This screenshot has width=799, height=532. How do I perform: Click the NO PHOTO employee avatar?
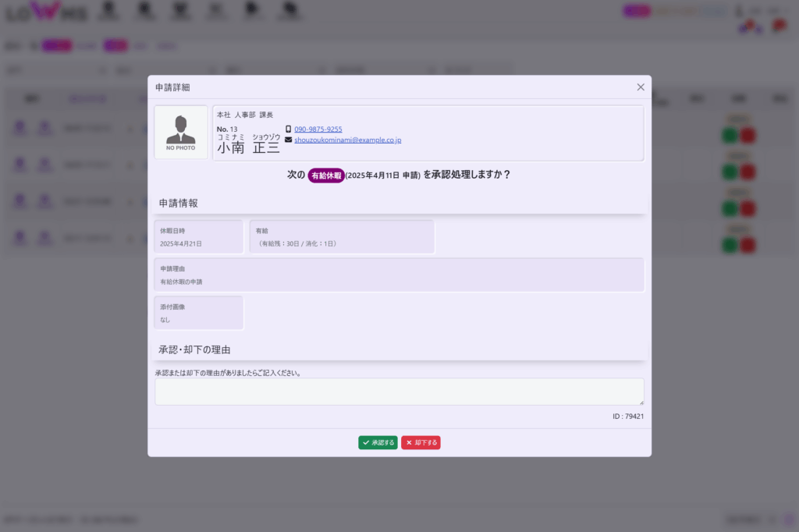point(181,133)
